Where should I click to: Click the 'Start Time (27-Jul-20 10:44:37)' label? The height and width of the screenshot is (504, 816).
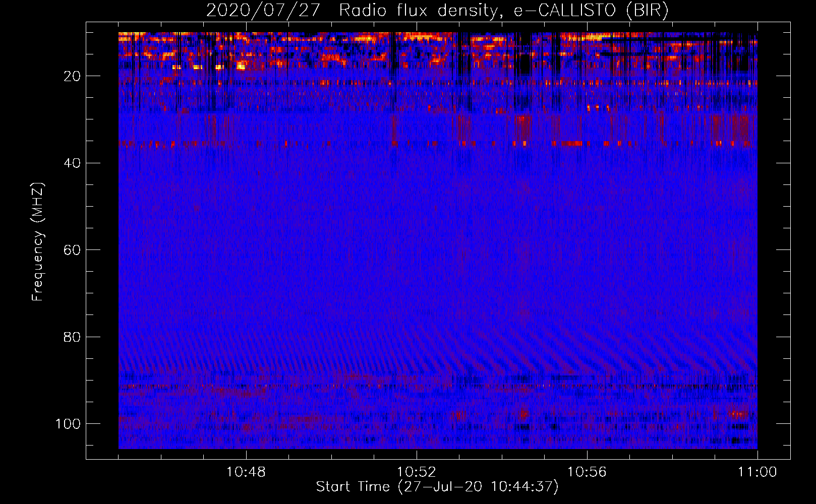click(437, 487)
